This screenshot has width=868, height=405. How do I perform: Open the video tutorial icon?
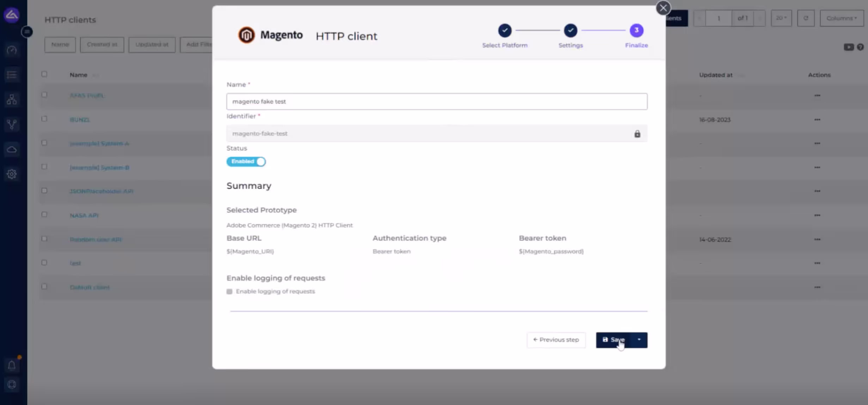point(849,47)
